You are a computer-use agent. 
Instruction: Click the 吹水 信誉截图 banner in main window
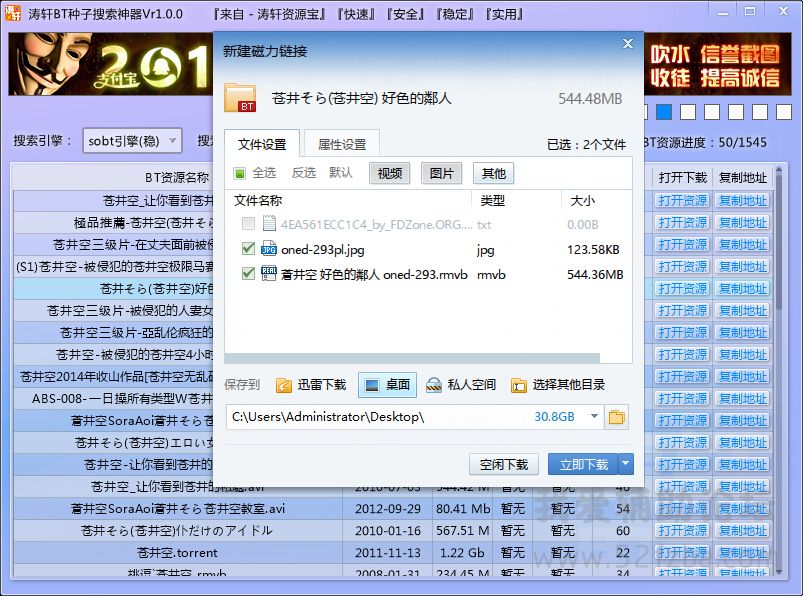point(715,65)
